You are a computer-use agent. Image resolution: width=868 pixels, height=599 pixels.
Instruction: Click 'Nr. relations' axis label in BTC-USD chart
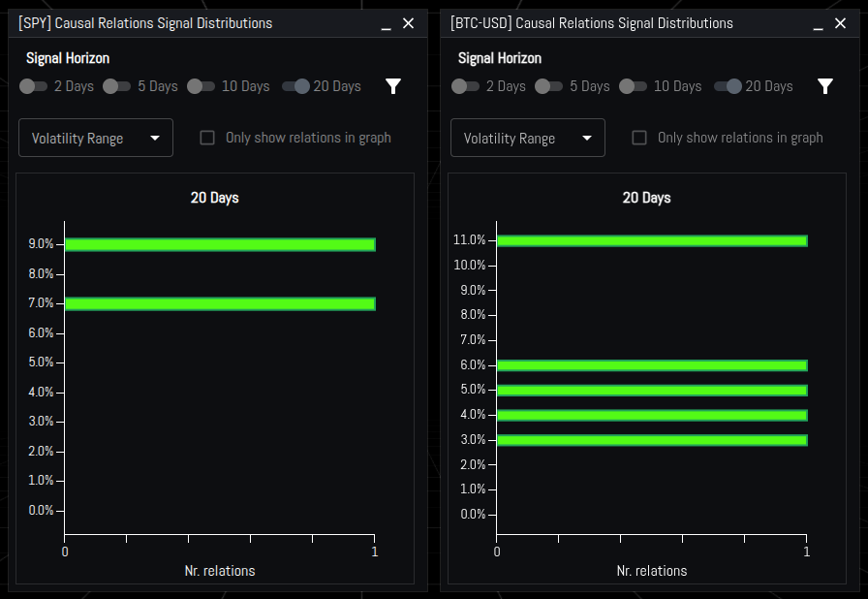pos(652,571)
